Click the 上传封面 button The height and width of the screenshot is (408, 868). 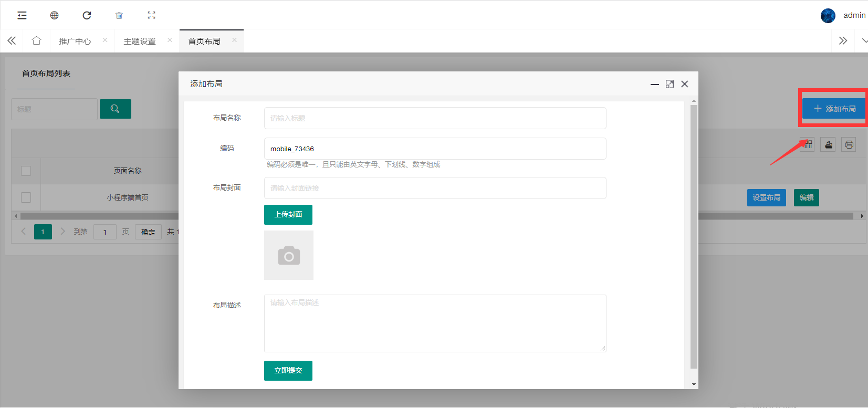coord(288,215)
